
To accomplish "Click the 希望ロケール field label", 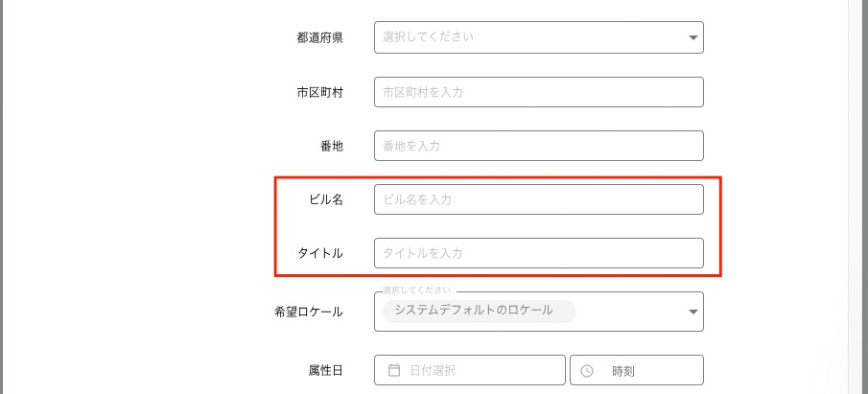I will (309, 312).
